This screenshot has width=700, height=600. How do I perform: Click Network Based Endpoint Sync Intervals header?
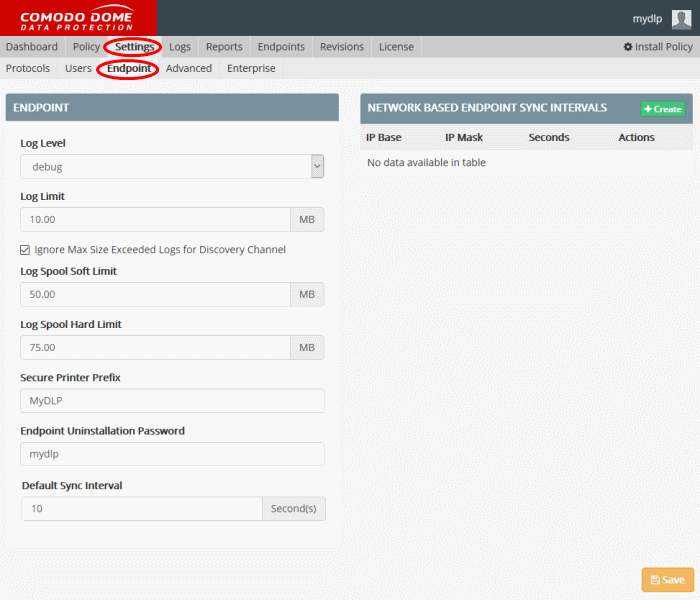[x=487, y=108]
